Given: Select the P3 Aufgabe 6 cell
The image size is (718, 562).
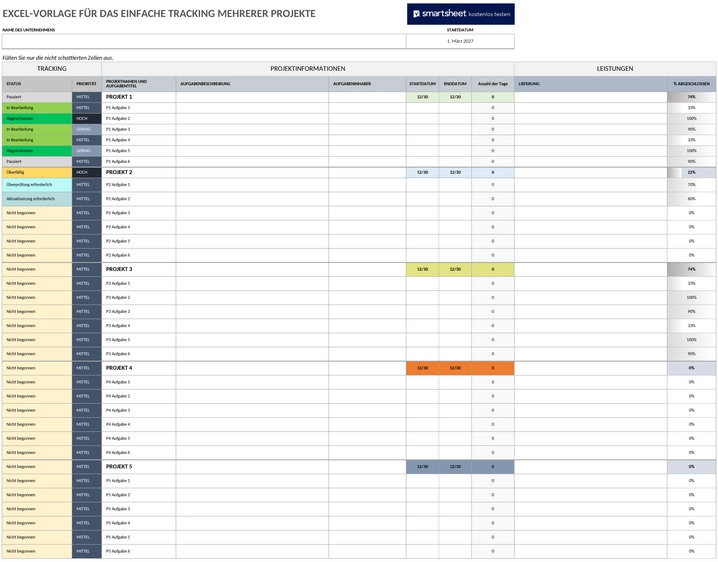Looking at the screenshot, I should tap(139, 354).
